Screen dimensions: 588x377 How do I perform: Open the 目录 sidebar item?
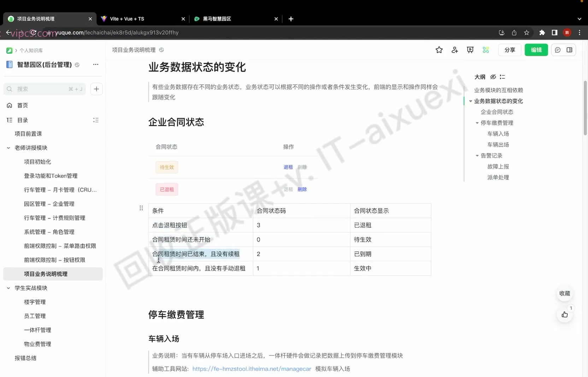tap(23, 120)
